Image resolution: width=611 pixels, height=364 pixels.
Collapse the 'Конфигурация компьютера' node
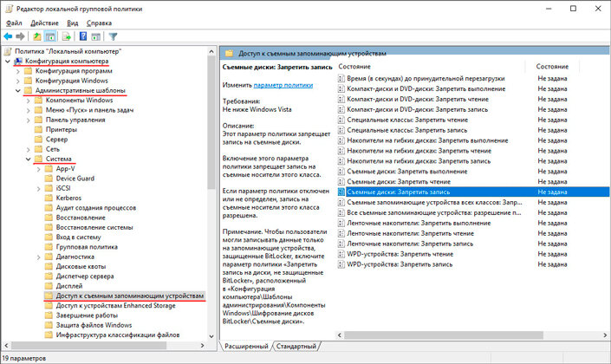8,62
